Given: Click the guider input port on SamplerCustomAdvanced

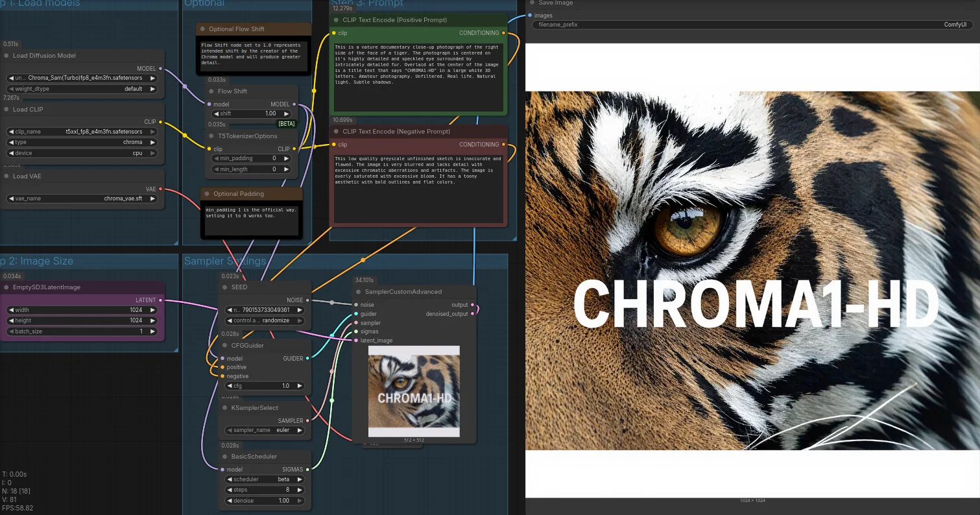Looking at the screenshot, I should point(355,314).
